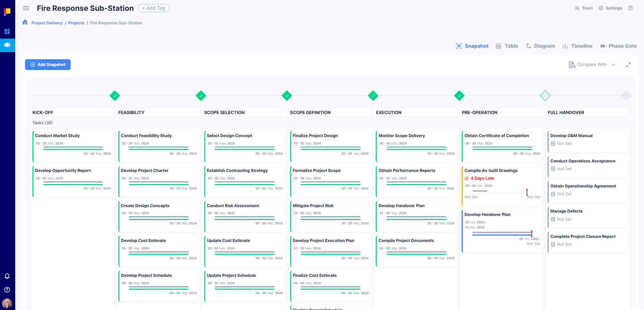Open the Team panel
The width and height of the screenshot is (644, 310).
point(583,8)
